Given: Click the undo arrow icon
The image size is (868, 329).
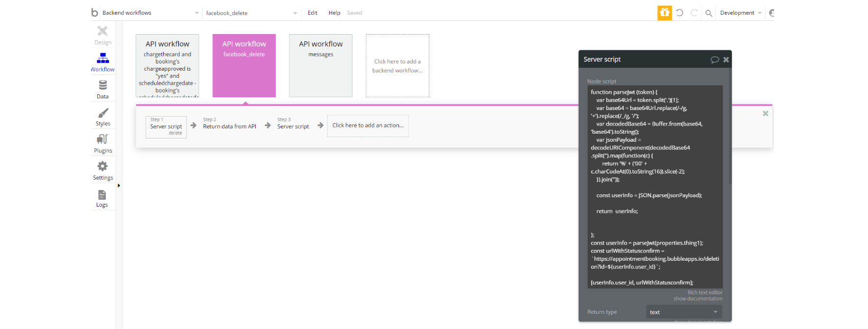Looking at the screenshot, I should point(680,13).
